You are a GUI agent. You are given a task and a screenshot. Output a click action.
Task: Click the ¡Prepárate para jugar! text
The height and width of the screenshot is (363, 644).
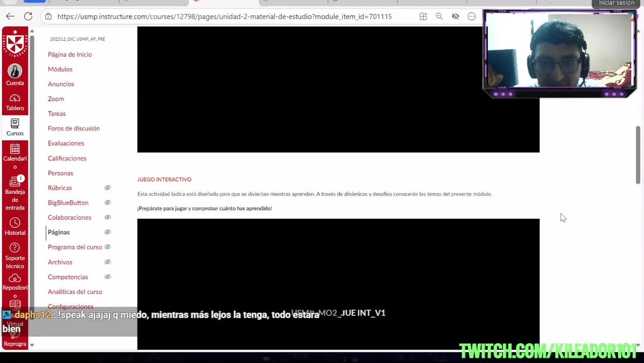[x=205, y=208]
